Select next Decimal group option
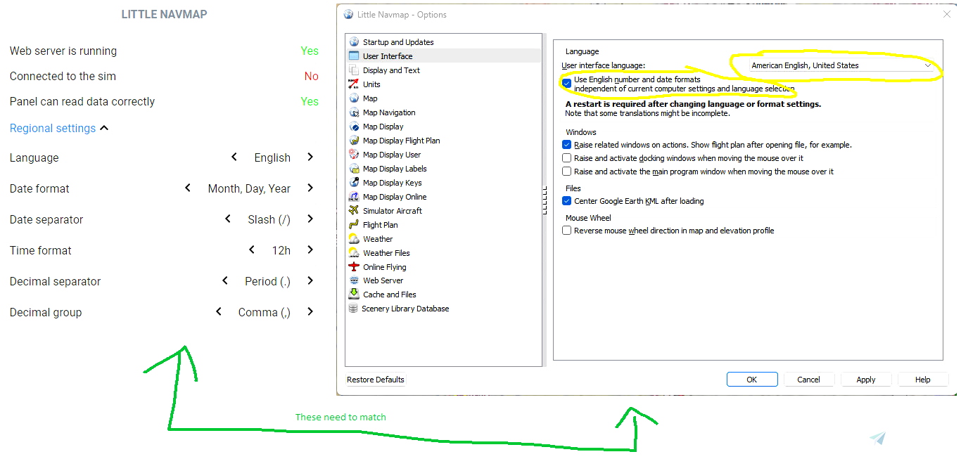Screen dimensions: 980x459 (x=310, y=312)
